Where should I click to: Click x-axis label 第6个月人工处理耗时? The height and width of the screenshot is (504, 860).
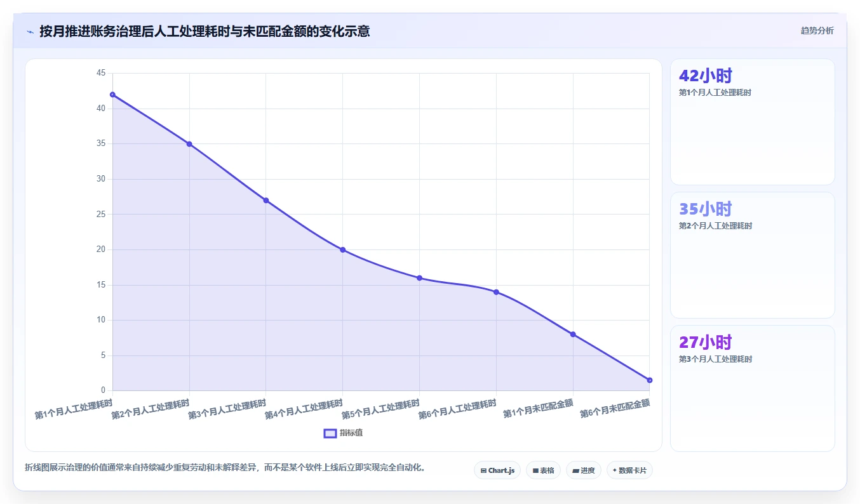(x=458, y=409)
